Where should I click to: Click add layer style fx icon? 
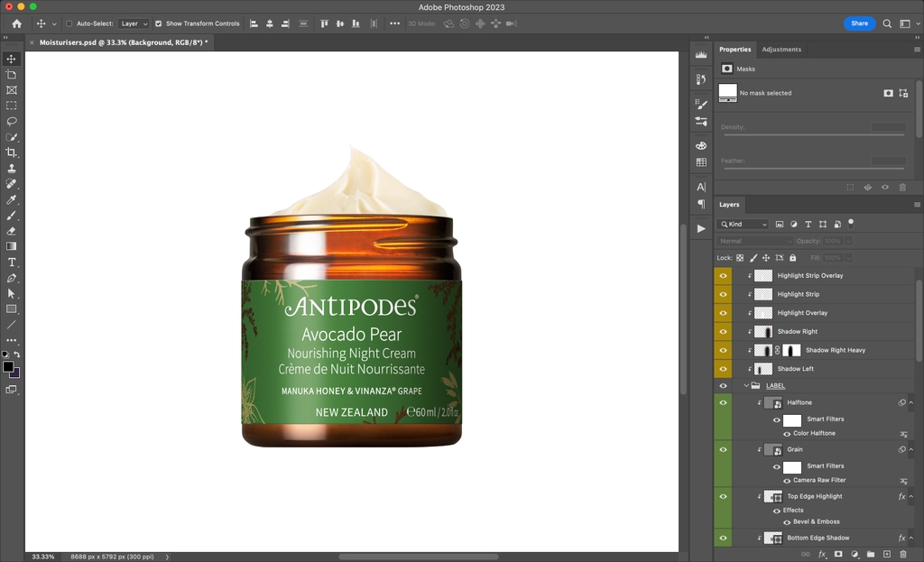(x=822, y=555)
